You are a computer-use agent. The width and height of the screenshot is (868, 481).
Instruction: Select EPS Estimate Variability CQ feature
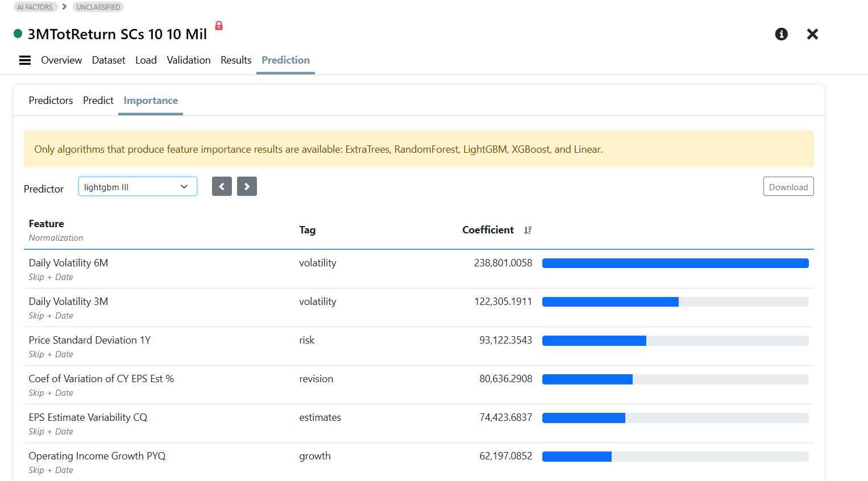point(88,417)
